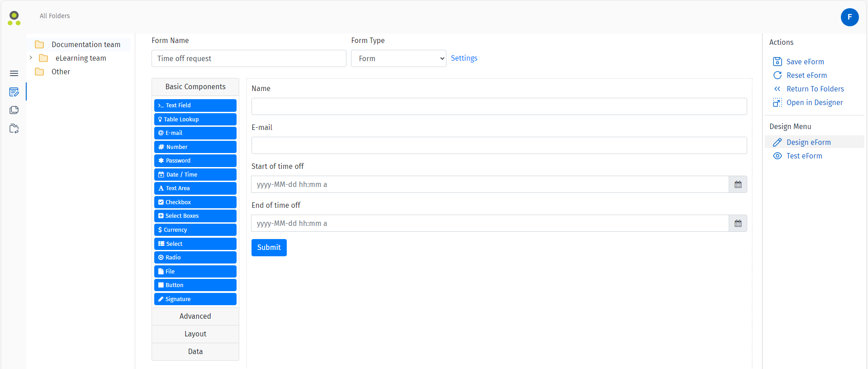Screen dimensions: 868x369
Task: Click the eLearning team folder icon
Action: click(x=43, y=58)
